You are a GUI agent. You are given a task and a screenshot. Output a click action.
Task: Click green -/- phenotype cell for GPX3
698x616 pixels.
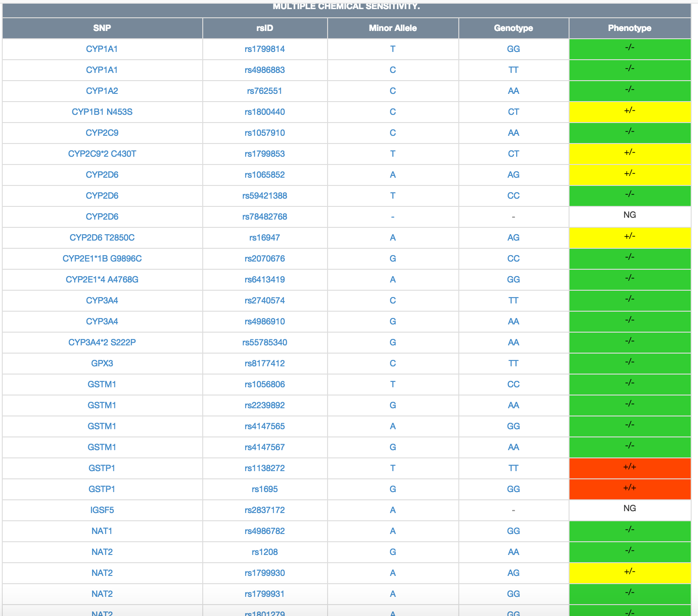630,363
